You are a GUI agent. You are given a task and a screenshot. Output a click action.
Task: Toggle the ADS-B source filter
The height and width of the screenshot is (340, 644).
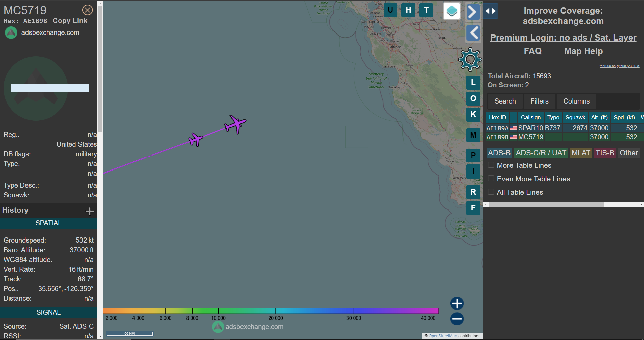coord(499,153)
